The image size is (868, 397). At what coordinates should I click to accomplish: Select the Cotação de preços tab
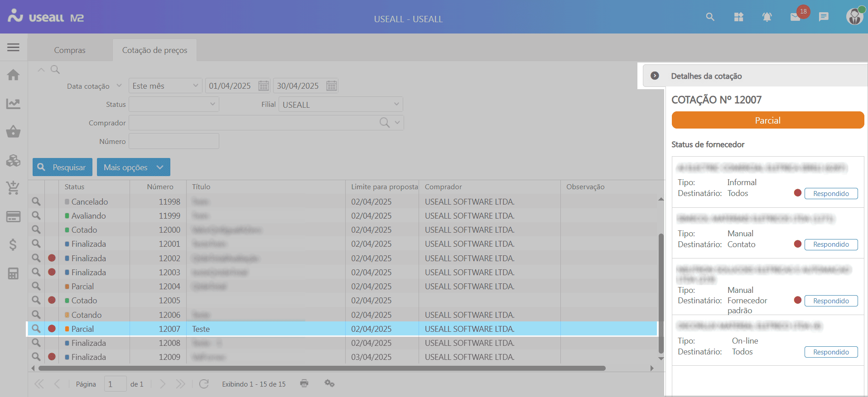(x=154, y=50)
